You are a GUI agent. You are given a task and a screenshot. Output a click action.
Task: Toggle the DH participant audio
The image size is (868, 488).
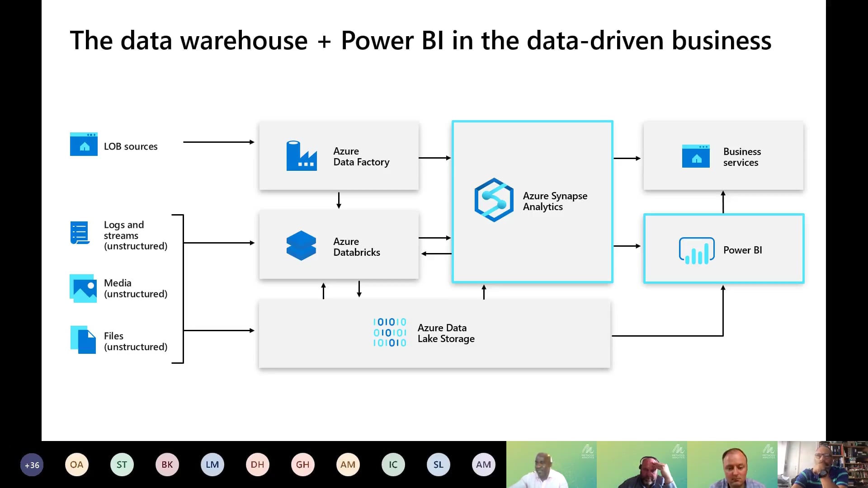257,464
